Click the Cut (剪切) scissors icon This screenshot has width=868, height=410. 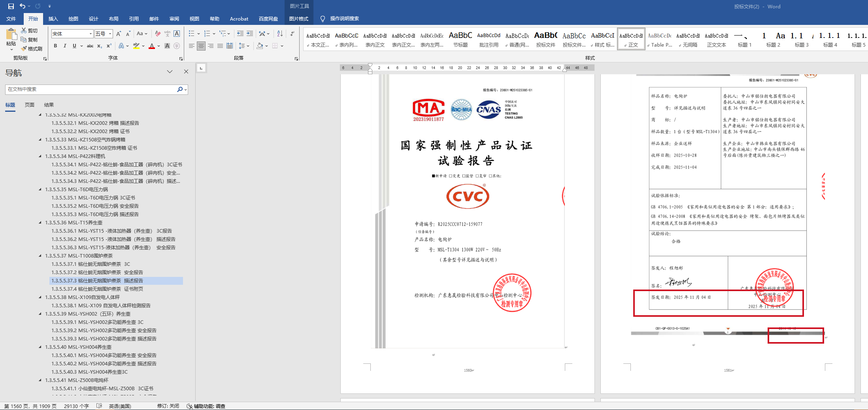(x=24, y=30)
